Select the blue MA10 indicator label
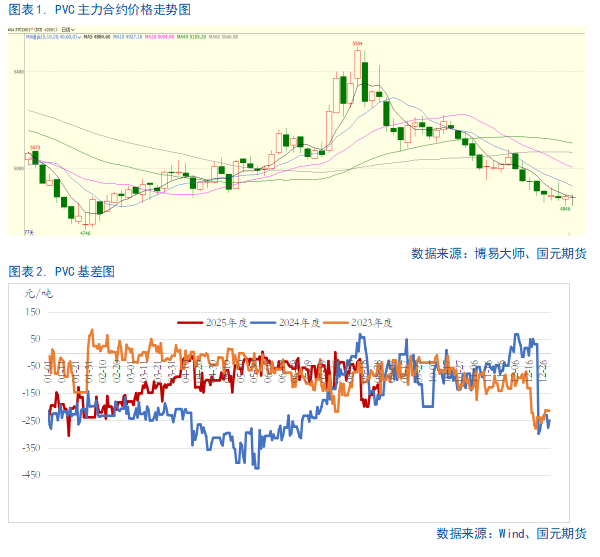The width and height of the screenshot is (600, 557). click(129, 36)
